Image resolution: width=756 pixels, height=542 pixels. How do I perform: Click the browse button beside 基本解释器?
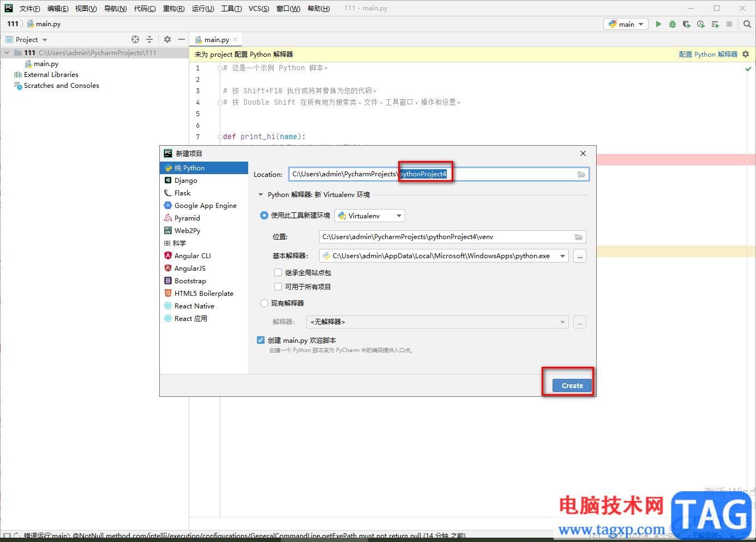(580, 256)
